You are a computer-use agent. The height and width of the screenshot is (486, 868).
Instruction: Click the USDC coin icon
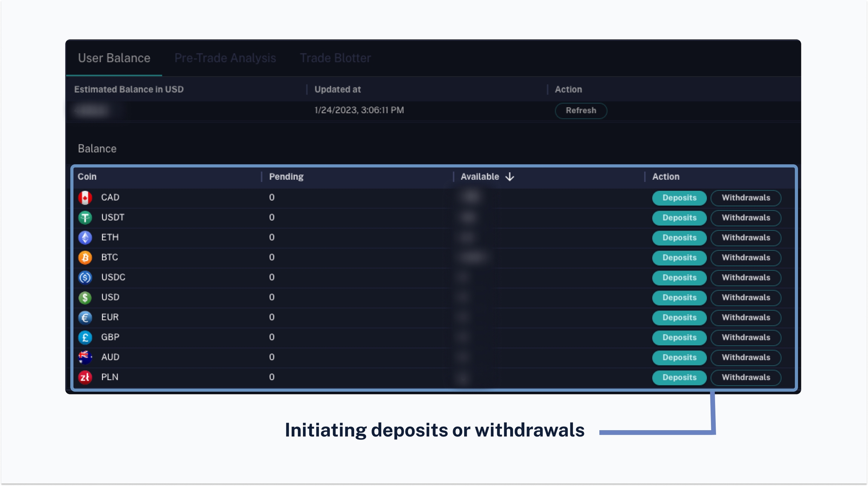point(85,277)
